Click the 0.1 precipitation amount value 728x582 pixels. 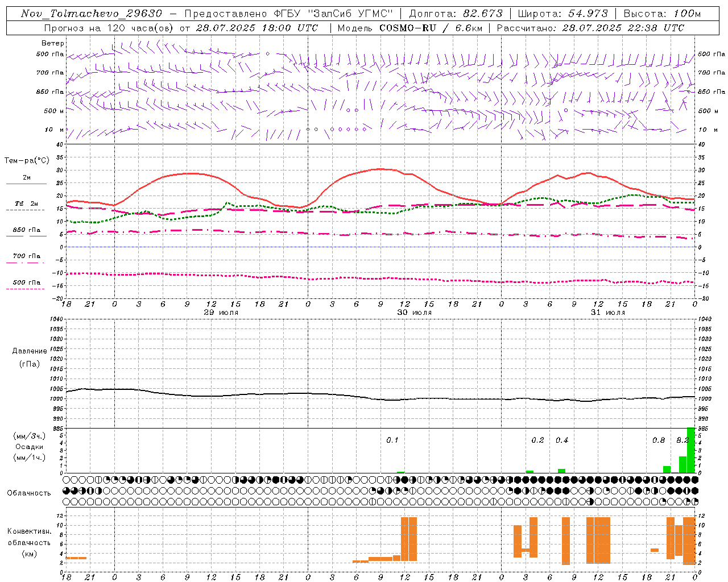392,440
